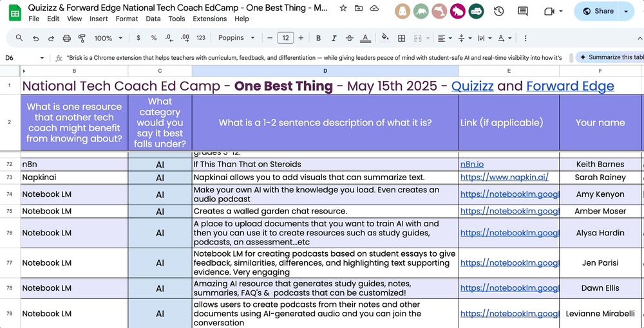Select cell with Keith Barnes

600,165
